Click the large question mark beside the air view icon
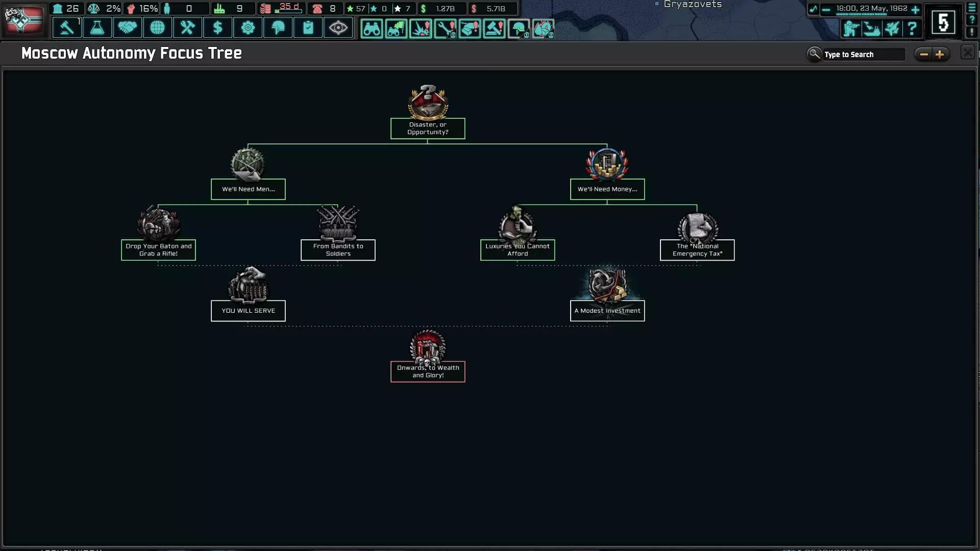The height and width of the screenshot is (551, 980). 912,29
